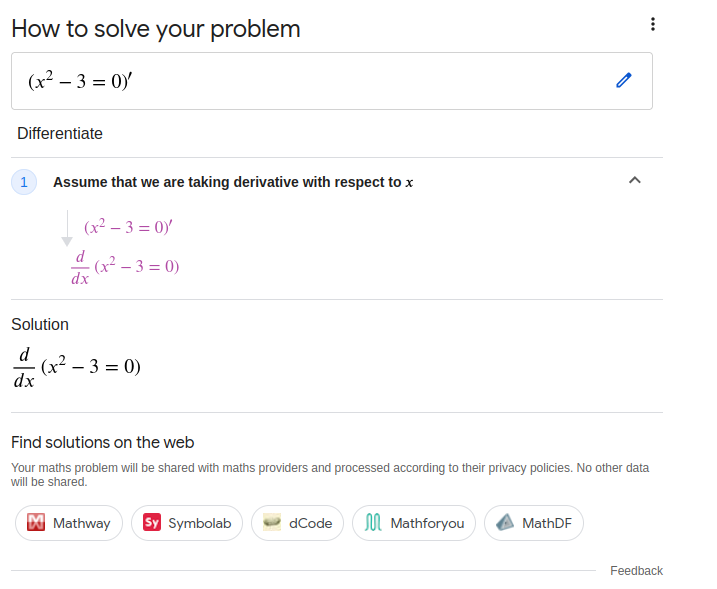Click the Feedback link

[636, 571]
